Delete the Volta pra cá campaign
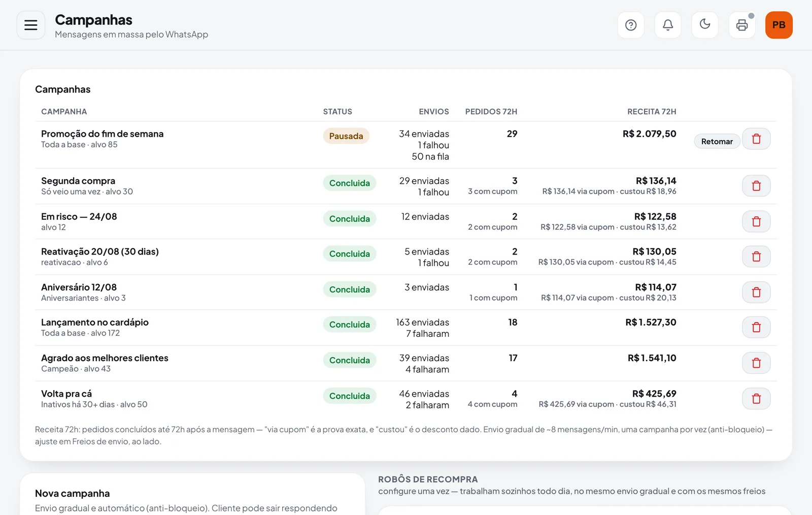Viewport: 812px width, 515px height. tap(756, 398)
